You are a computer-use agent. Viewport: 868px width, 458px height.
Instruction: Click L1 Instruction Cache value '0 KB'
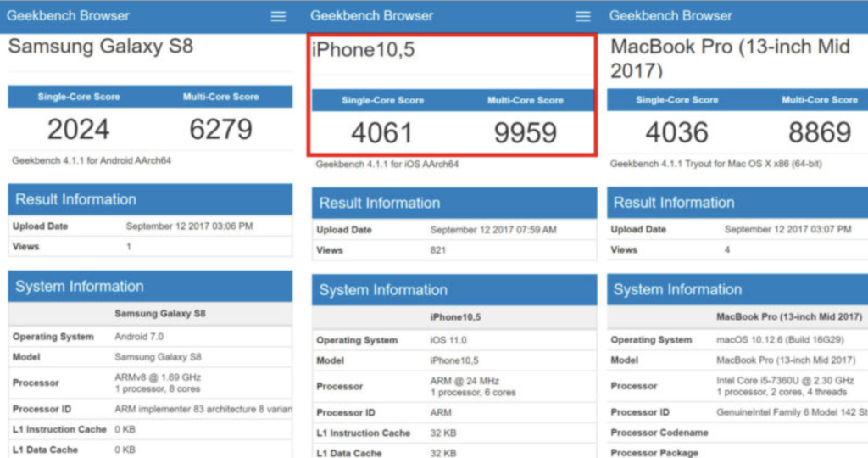pos(125,429)
